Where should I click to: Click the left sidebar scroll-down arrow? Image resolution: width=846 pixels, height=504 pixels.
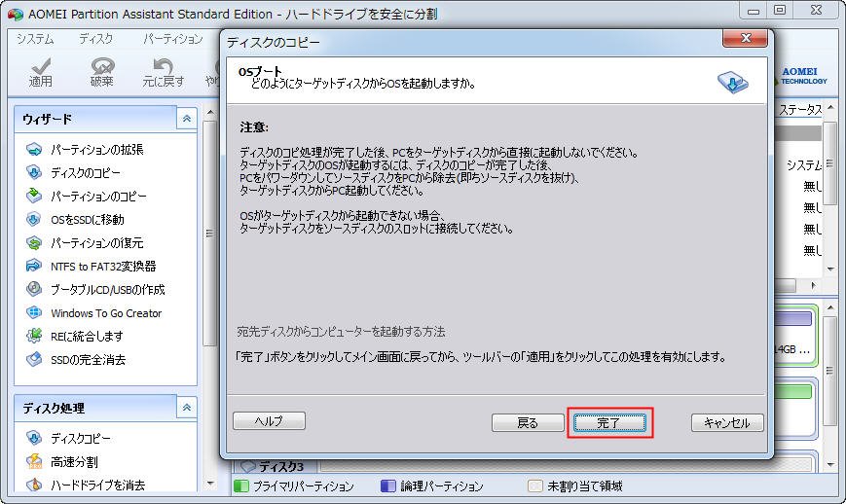coord(210,484)
